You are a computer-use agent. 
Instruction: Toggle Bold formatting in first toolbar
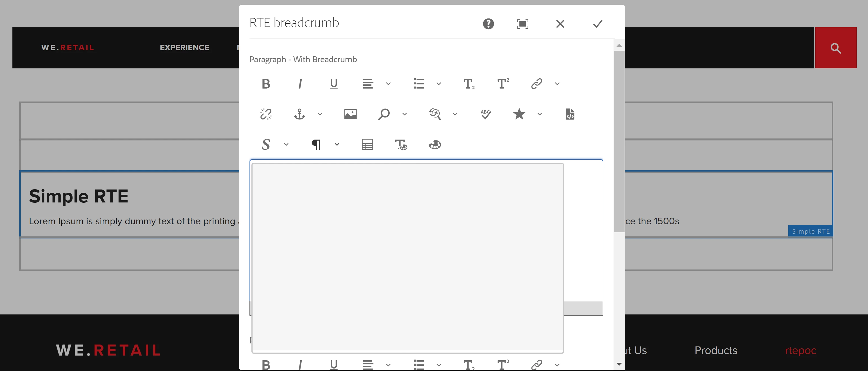[266, 84]
